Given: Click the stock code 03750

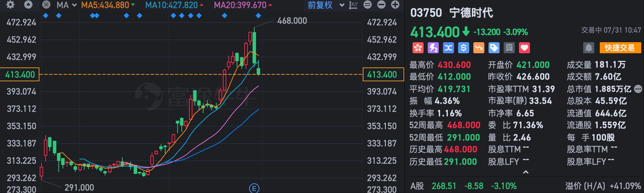Looking at the screenshot, I should tap(426, 13).
